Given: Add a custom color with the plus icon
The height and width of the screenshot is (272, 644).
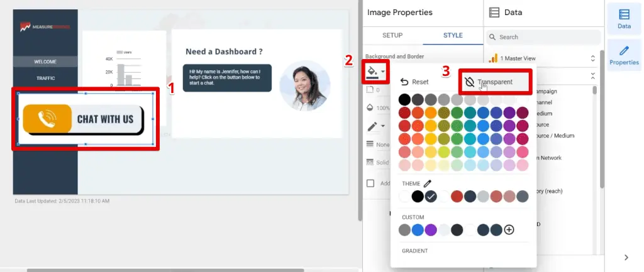Looking at the screenshot, I should (509, 230).
